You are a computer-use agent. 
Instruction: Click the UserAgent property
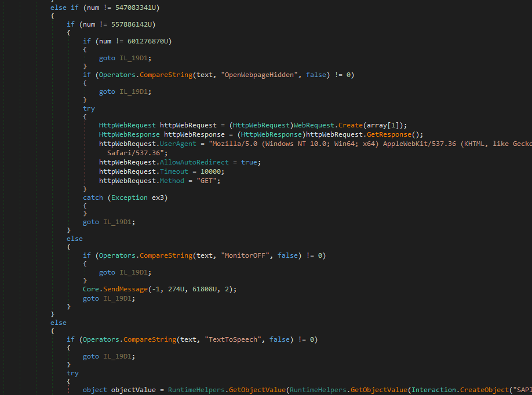coord(178,144)
